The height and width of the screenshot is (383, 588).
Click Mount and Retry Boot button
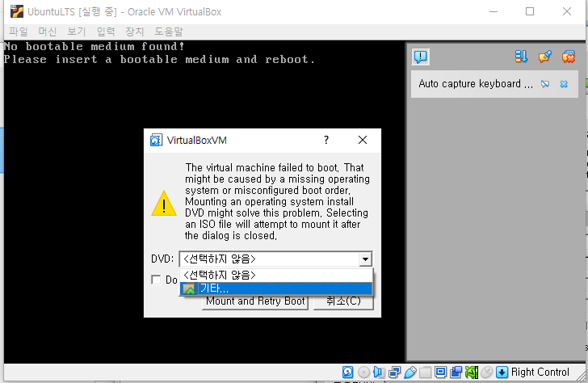tap(255, 301)
